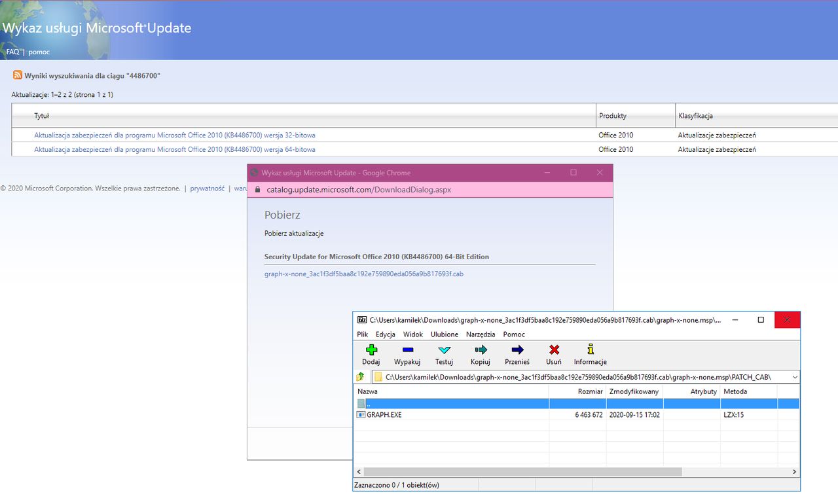Image resolution: width=838 pixels, height=504 pixels.
Task: Click the GRAPH.EXE file icon
Action: point(361,415)
